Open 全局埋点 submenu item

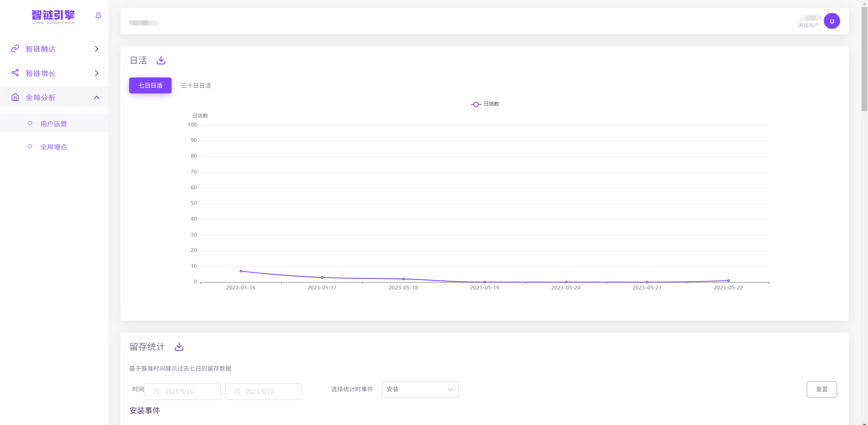(54, 147)
